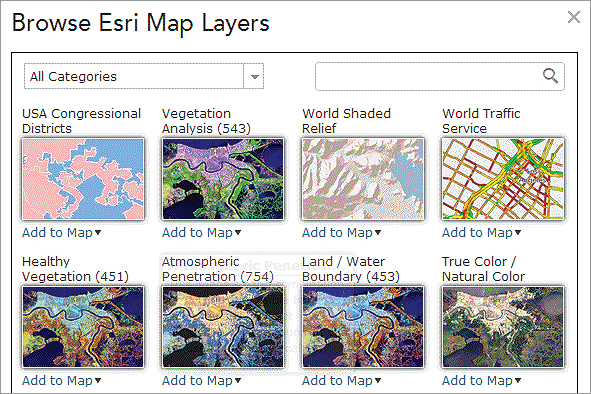Screen dimensions: 591x394
Task: Click the World Shaded Relief title
Action: 346,121
